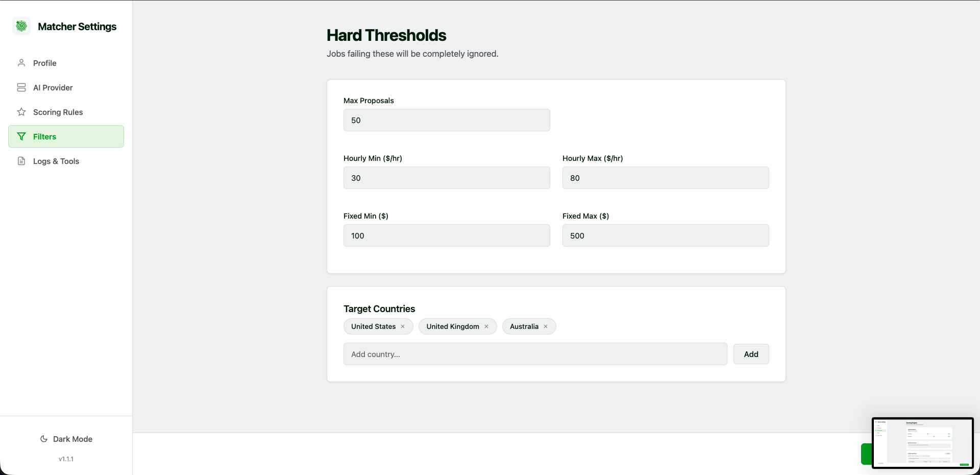Image resolution: width=980 pixels, height=475 pixels.
Task: Focus the Add country text field
Action: (535, 354)
